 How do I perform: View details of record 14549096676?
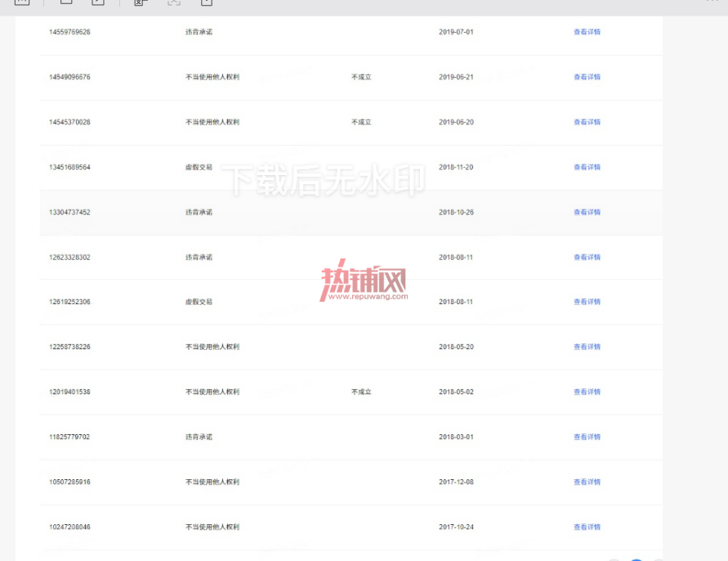coord(587,77)
